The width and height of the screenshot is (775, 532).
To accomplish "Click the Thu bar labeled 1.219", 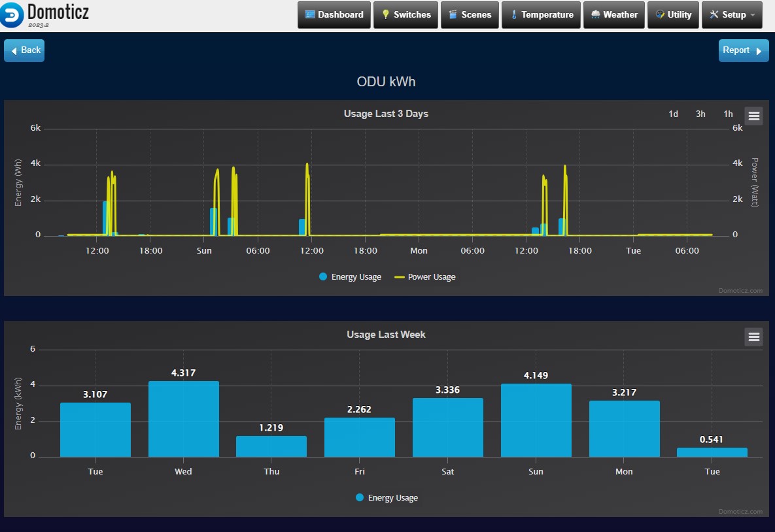I will (271, 446).
